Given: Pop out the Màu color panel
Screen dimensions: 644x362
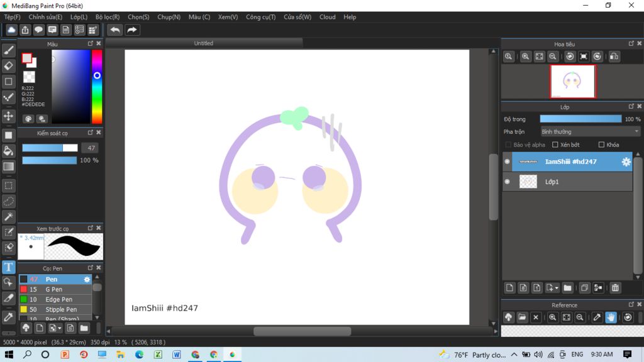Looking at the screenshot, I should pyautogui.click(x=91, y=43).
